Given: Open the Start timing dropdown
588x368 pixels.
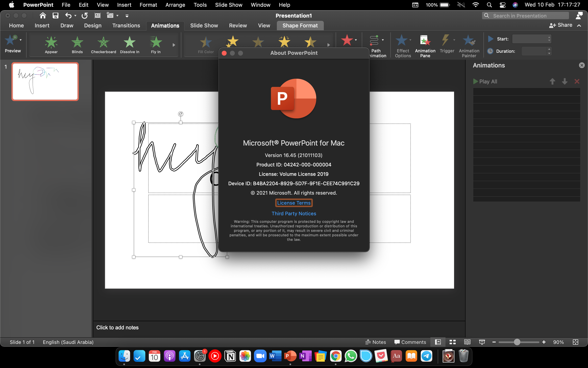Looking at the screenshot, I should point(532,39).
